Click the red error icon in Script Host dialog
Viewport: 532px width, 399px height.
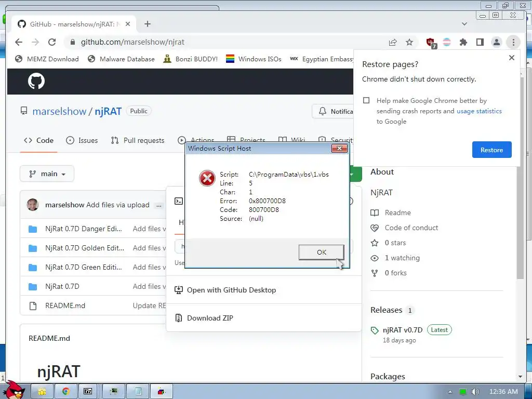click(207, 178)
